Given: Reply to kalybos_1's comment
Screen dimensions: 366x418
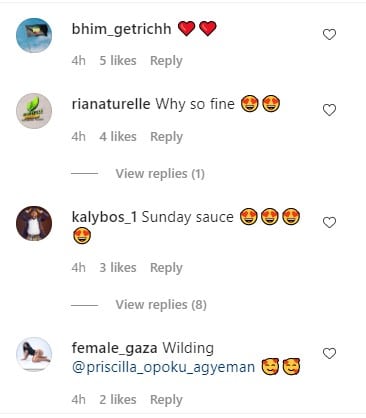Looking at the screenshot, I should click(166, 268).
